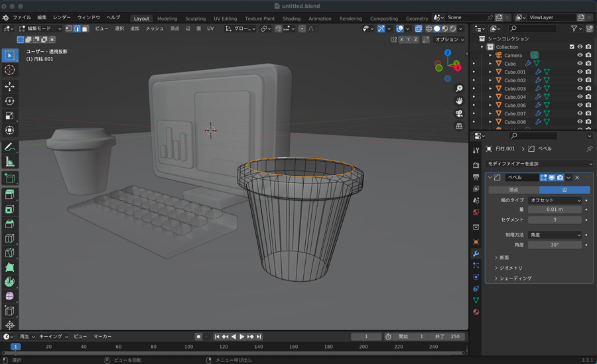
Task: Click the pan hand icon in viewport
Action: pyautogui.click(x=459, y=101)
